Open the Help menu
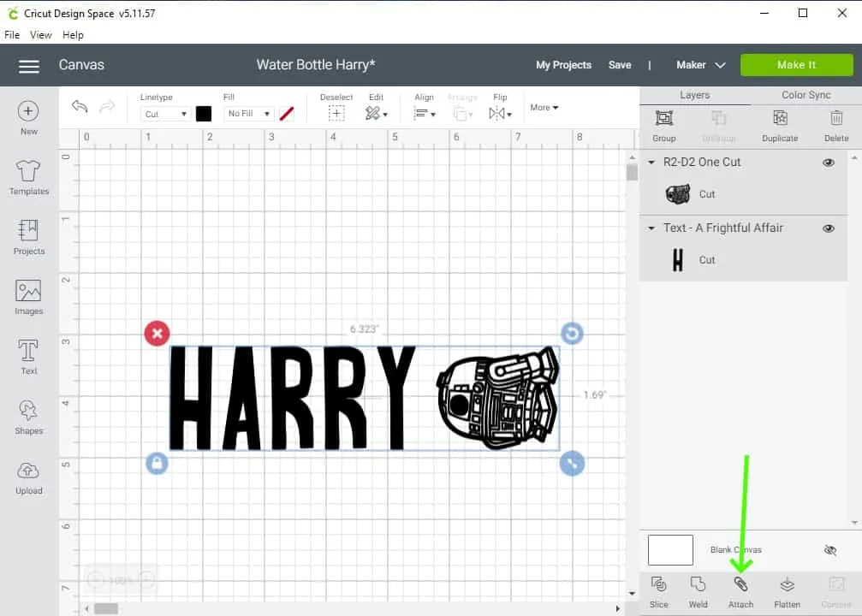862x616 pixels. (x=73, y=35)
